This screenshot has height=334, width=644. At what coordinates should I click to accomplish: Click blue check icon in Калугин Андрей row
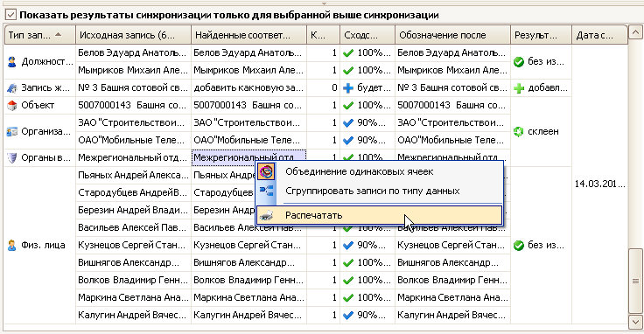pyautogui.click(x=348, y=315)
